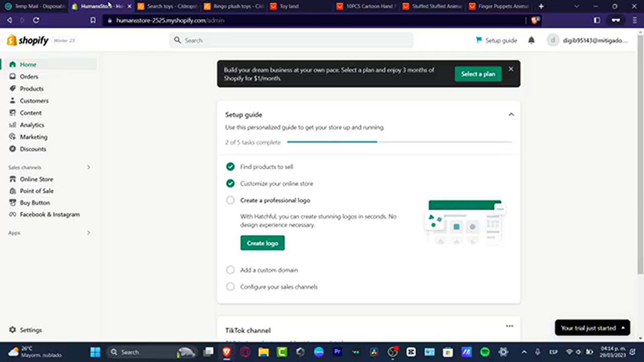Switch to 10PCS Cartoon Hand tab
Viewport: 644px width, 362px height.
[x=366, y=6]
